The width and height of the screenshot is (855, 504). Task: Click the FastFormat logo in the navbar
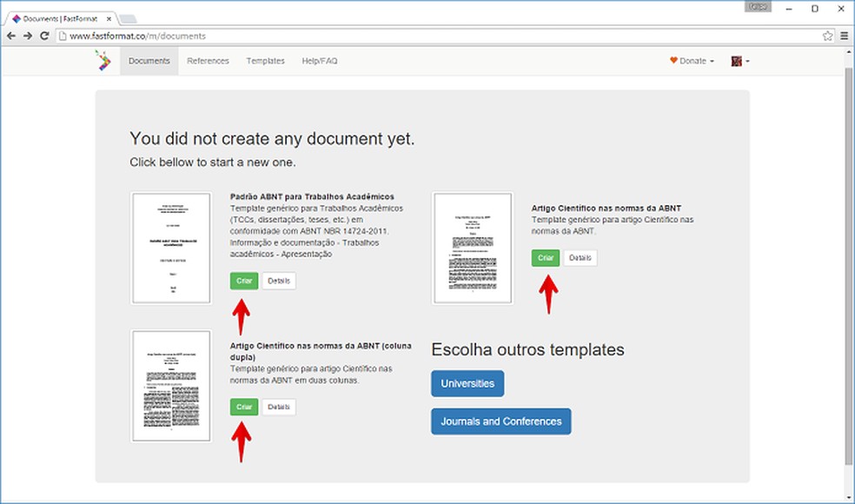click(x=103, y=61)
